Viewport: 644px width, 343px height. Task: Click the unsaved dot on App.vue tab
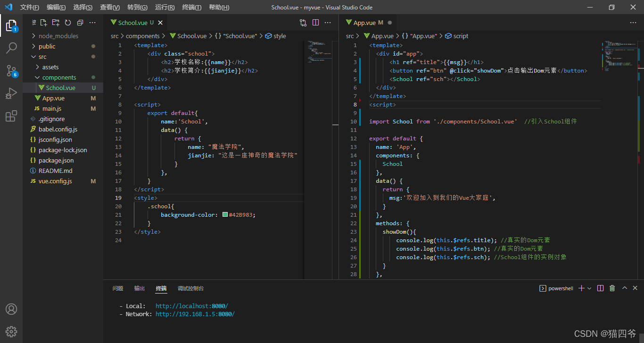[390, 23]
